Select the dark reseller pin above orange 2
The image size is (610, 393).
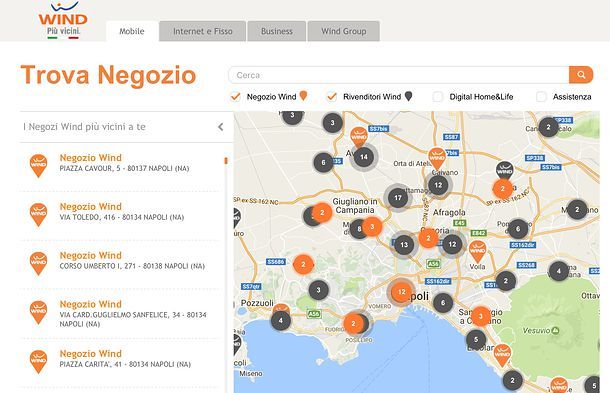[x=504, y=170]
